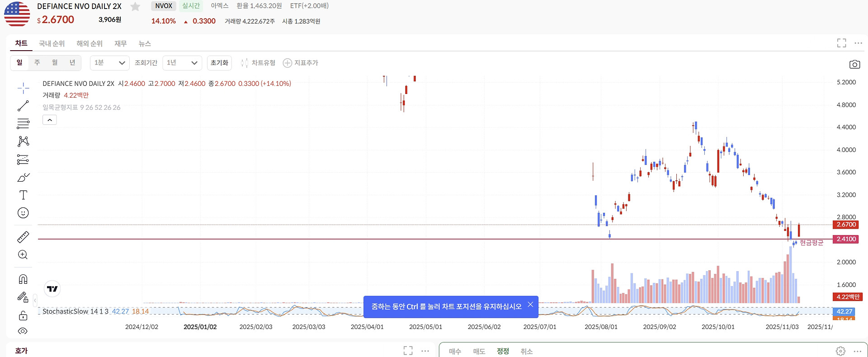Click the NVOX ticker badge

point(164,6)
